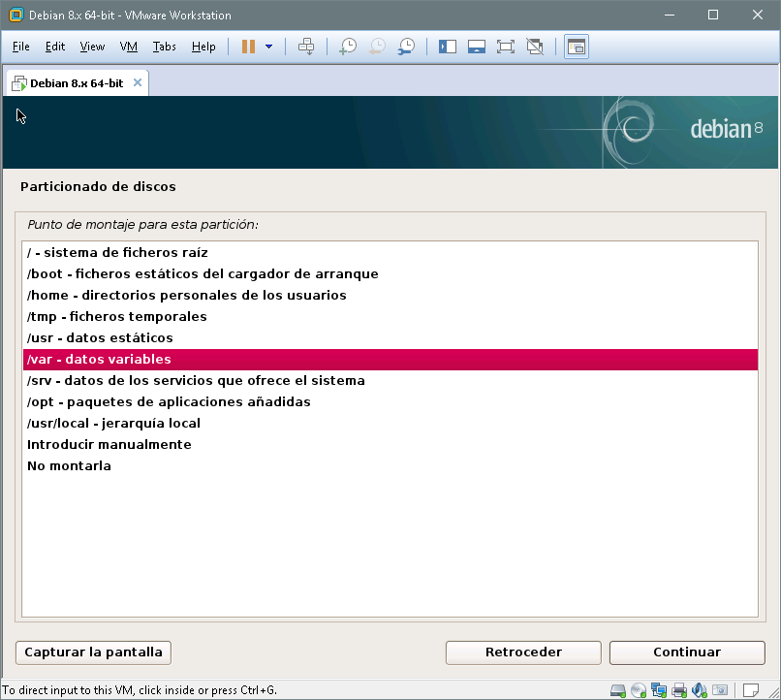Open the Tabs menu
This screenshot has height=700, width=781.
pyautogui.click(x=165, y=47)
